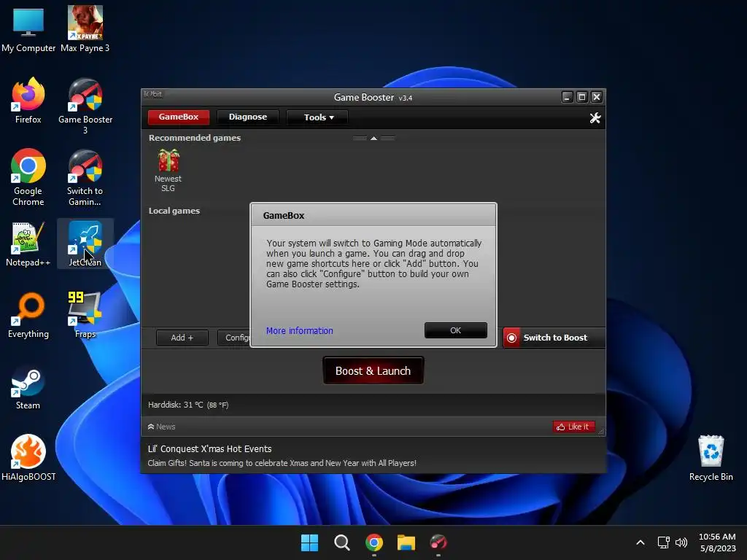Open Newest SLG recommended game
The image size is (747, 560).
(169, 171)
